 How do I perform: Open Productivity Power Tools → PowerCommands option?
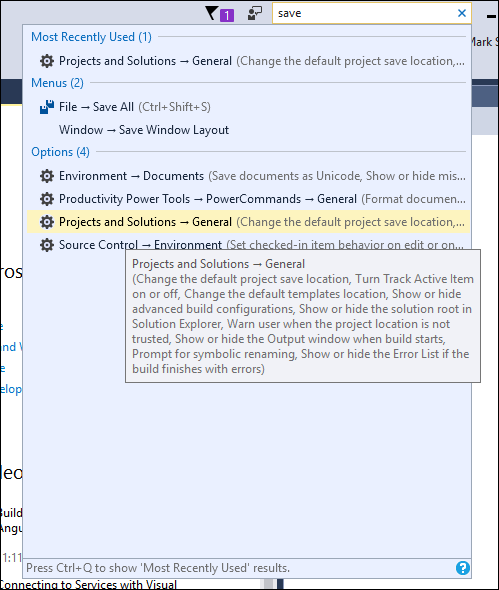tap(248, 199)
